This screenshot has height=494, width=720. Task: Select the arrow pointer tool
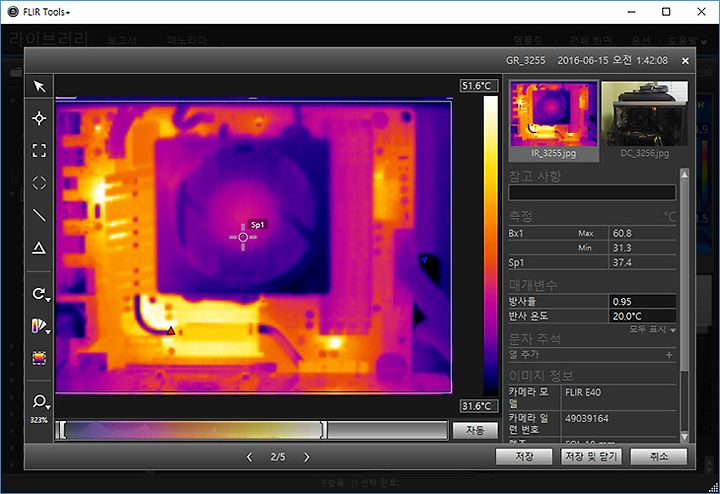pyautogui.click(x=39, y=86)
